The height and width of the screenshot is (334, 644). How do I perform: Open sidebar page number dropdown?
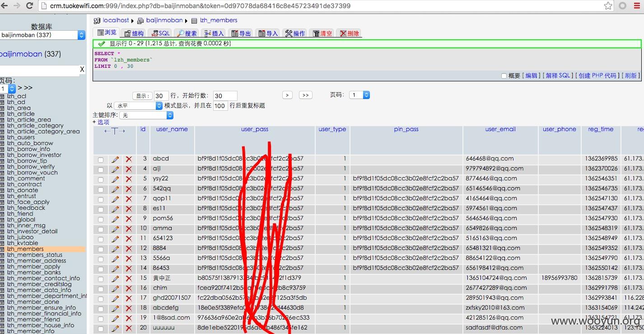8,89
